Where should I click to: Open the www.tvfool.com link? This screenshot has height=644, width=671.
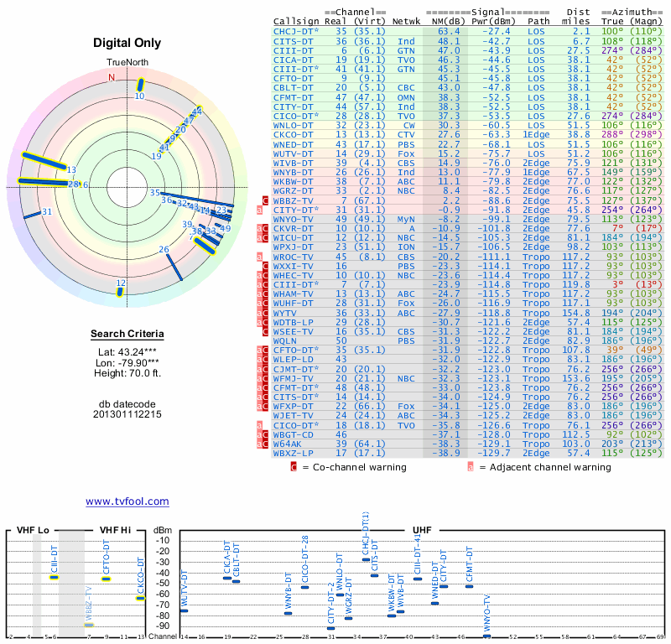[127, 501]
